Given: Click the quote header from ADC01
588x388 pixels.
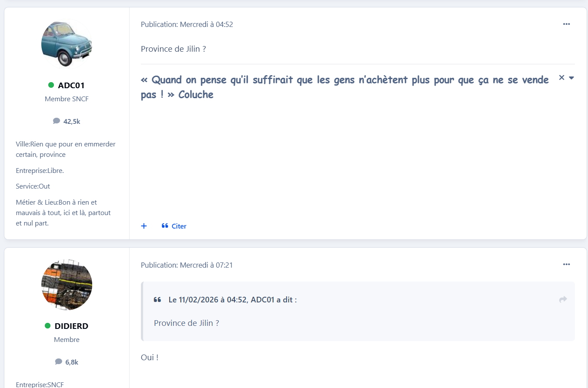Looking at the screenshot, I should pos(233,300).
